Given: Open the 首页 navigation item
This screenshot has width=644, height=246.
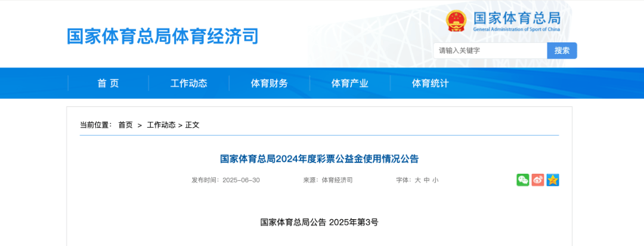Looking at the screenshot, I should tap(108, 84).
